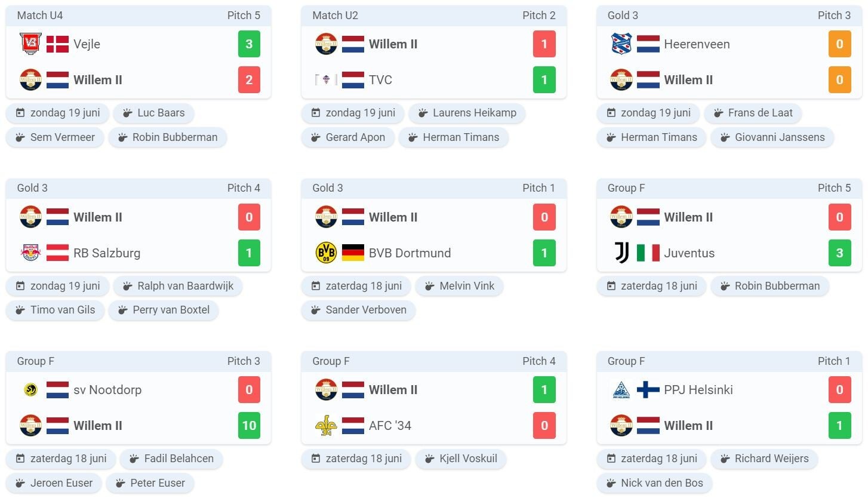Select the Luc Baars referee chip
The image size is (868, 498).
(x=153, y=113)
